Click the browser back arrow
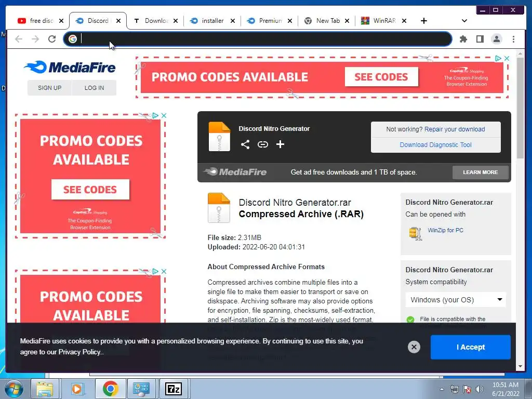Screen dimensions: 532x399 point(19,39)
